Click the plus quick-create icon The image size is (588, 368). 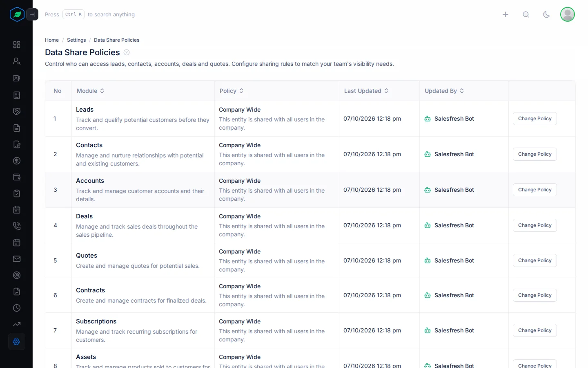tap(506, 14)
